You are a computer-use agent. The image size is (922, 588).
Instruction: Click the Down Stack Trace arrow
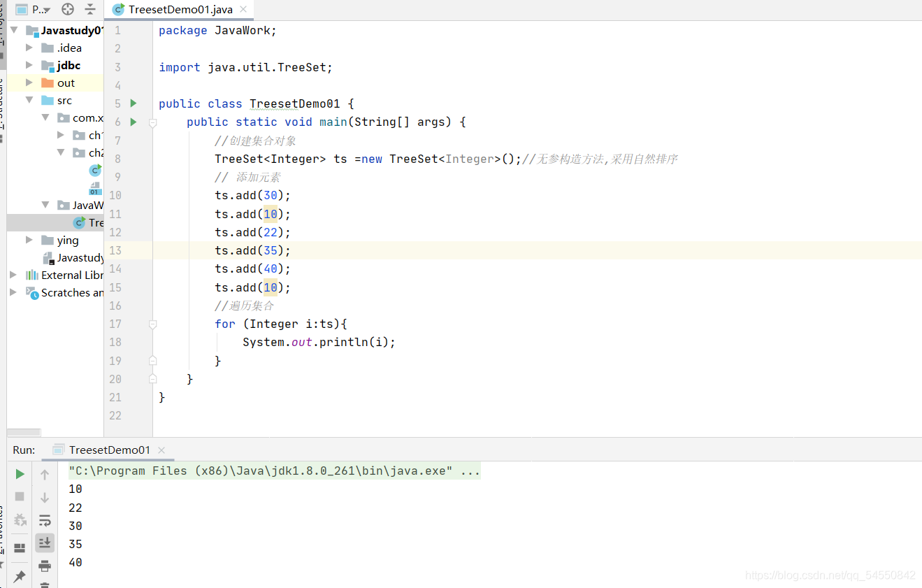tap(45, 497)
